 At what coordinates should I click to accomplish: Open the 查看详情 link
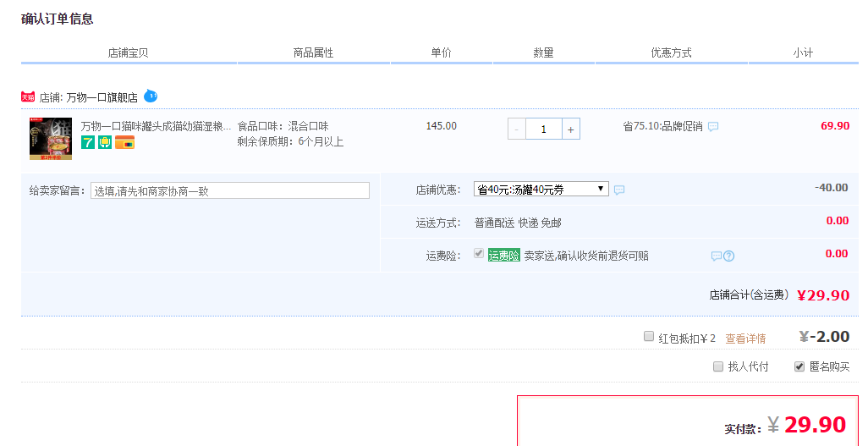click(745, 339)
